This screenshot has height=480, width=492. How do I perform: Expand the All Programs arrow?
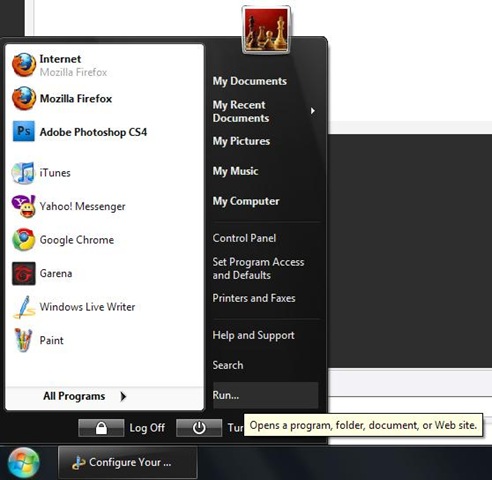pyautogui.click(x=123, y=396)
